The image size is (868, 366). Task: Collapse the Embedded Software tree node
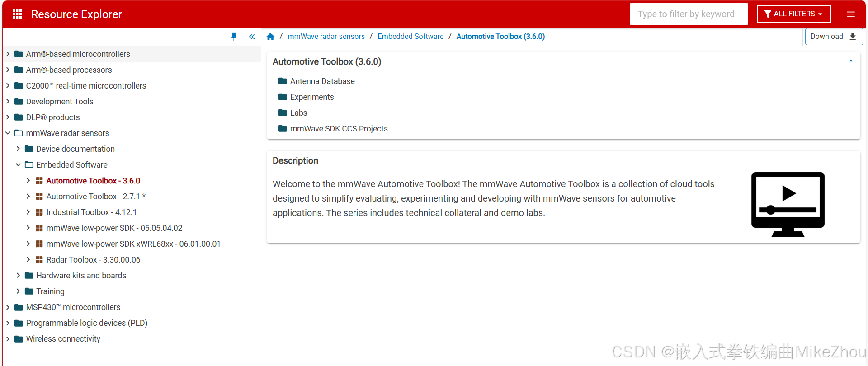[18, 164]
